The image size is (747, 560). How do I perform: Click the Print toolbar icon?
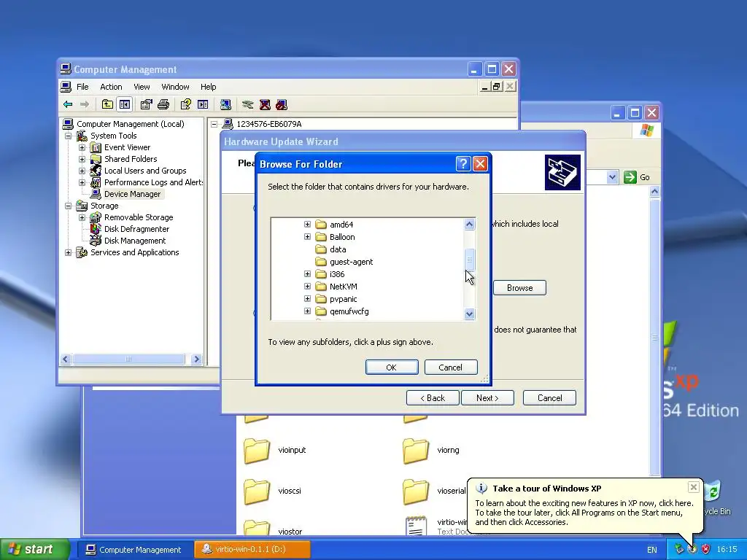click(163, 104)
